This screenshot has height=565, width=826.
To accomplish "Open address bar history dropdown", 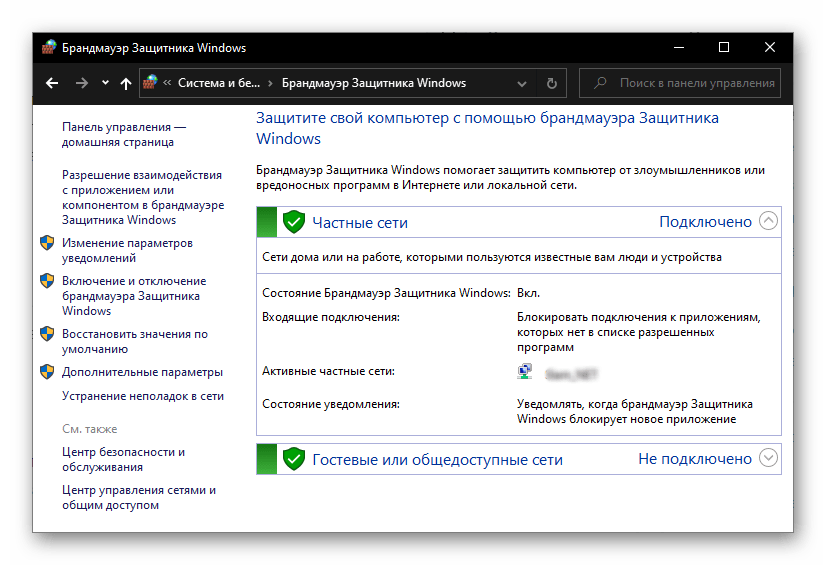I will (x=522, y=84).
